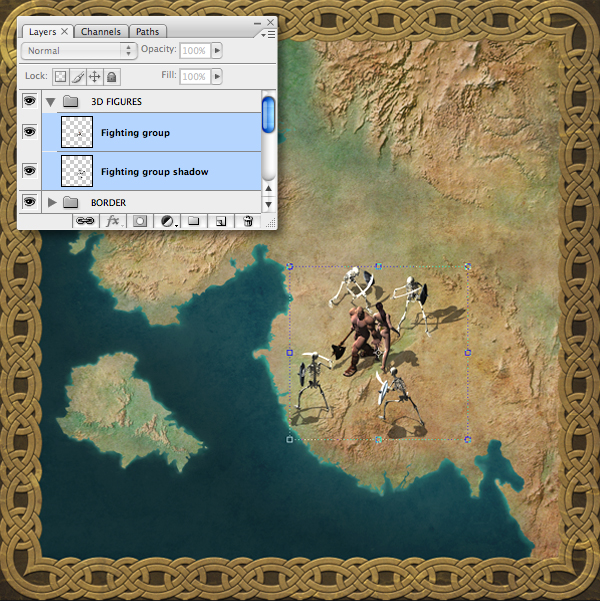
Task: Click the top-left transform handle
Action: [290, 266]
